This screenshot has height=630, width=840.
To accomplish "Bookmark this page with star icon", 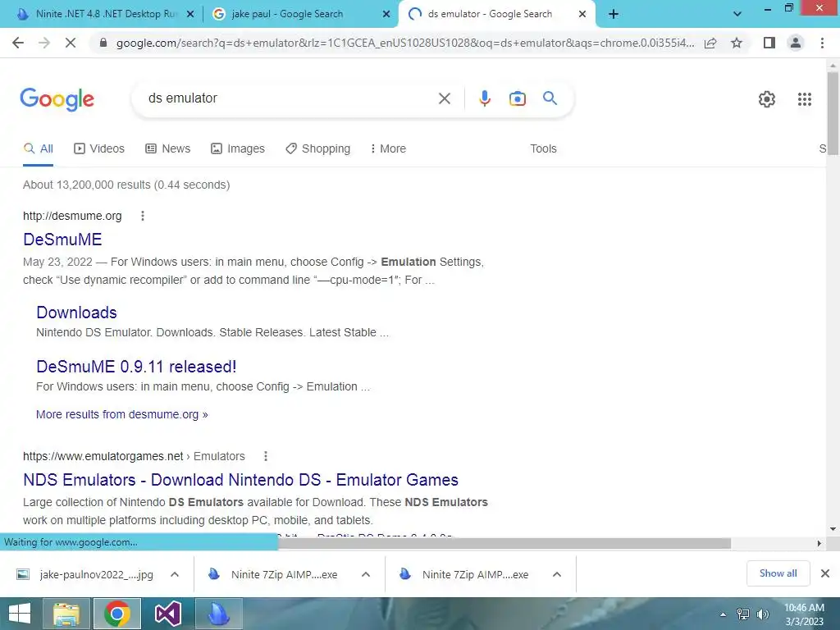I will pos(737,43).
